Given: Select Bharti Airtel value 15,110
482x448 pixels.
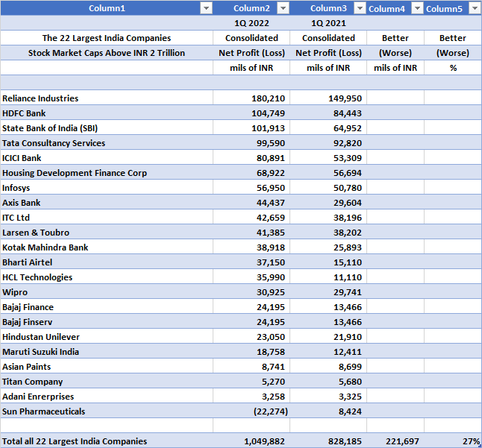Looking at the screenshot, I should click(328, 262).
